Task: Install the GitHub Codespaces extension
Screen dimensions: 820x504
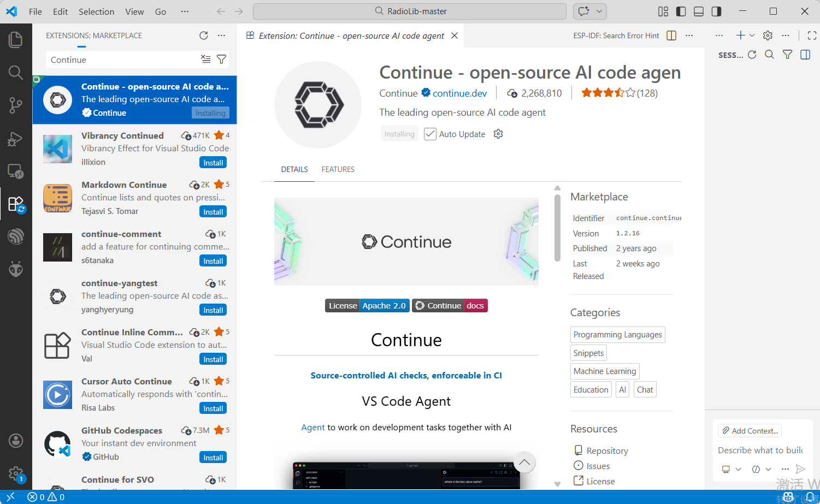Action: [213, 458]
